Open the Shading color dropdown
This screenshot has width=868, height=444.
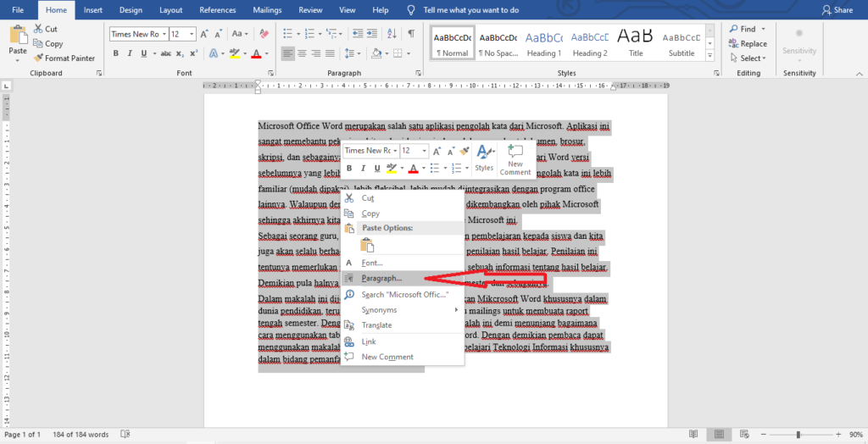[x=387, y=53]
